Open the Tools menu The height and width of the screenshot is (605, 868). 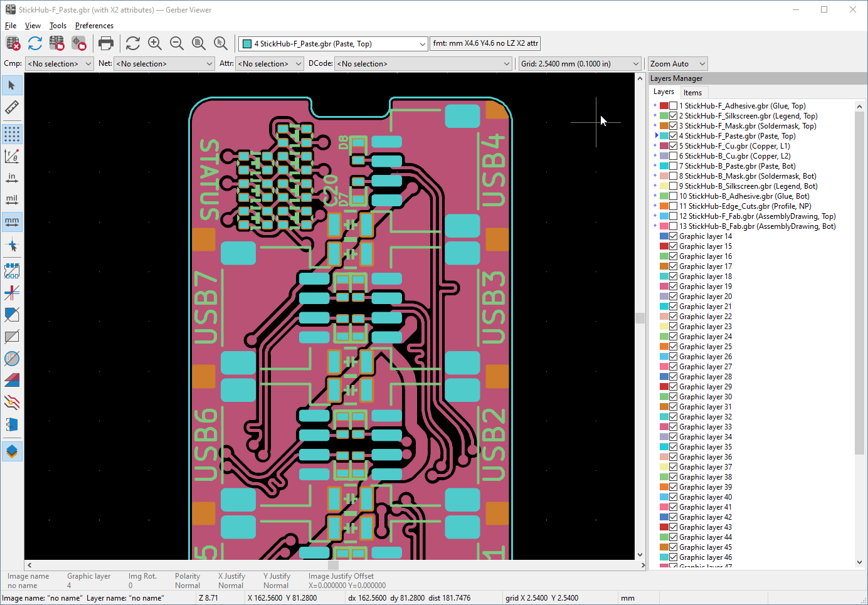(x=58, y=26)
